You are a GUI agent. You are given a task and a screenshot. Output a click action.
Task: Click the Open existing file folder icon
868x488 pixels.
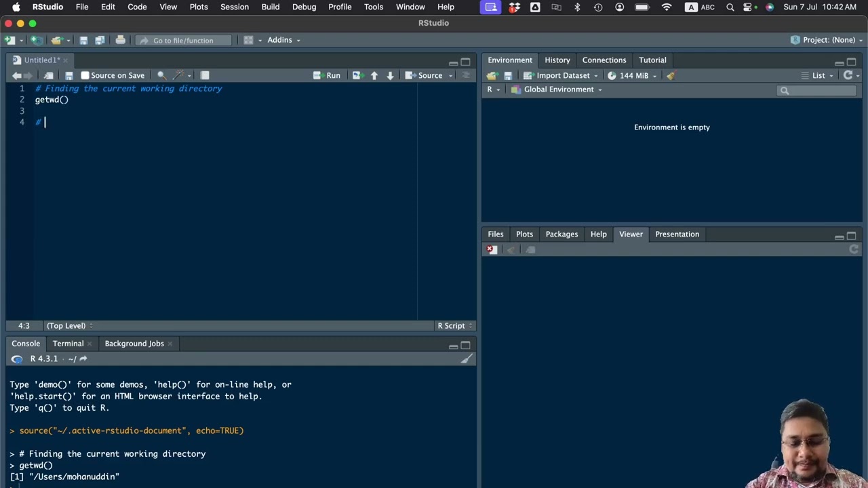click(x=56, y=40)
